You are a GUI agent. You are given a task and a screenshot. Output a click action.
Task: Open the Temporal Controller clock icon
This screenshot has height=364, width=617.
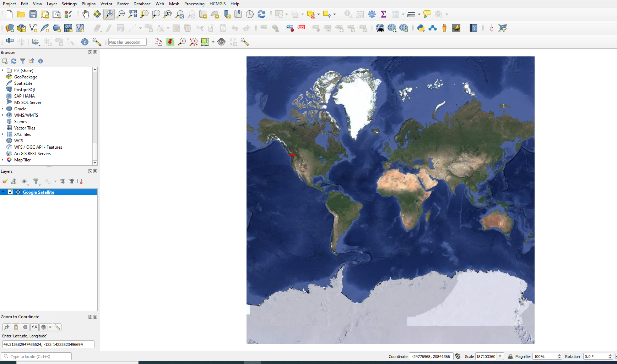point(250,14)
